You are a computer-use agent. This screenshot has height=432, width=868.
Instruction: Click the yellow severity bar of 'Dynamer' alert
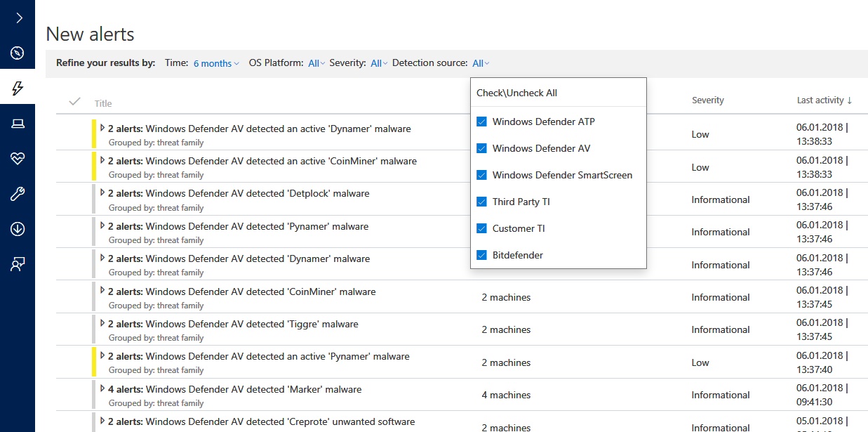tap(94, 134)
